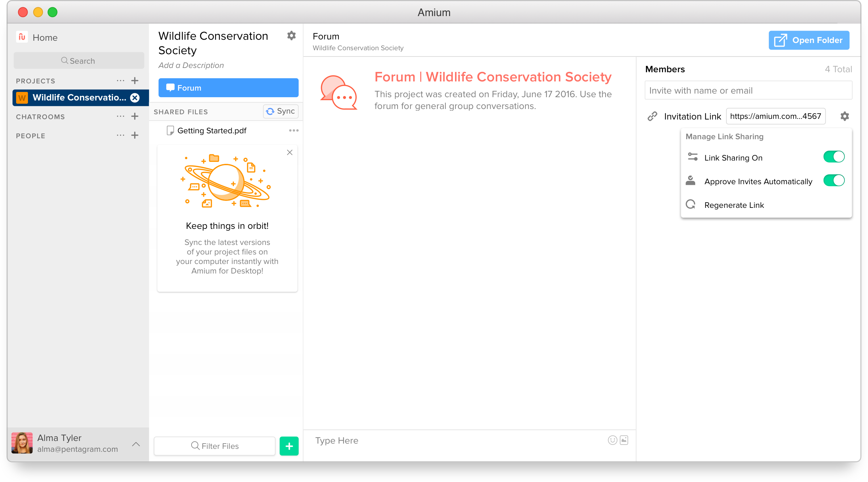Image resolution: width=868 pixels, height=482 pixels.
Task: Click Add a Description text
Action: (191, 65)
